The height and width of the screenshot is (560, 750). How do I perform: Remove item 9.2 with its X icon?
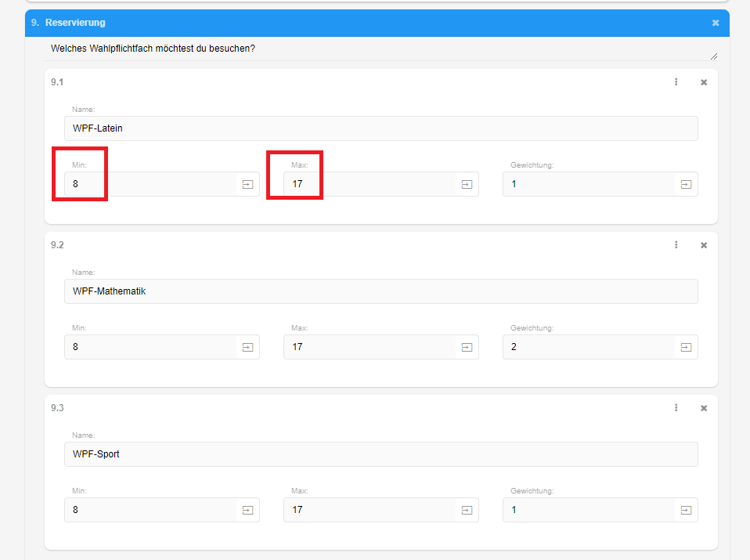click(704, 245)
